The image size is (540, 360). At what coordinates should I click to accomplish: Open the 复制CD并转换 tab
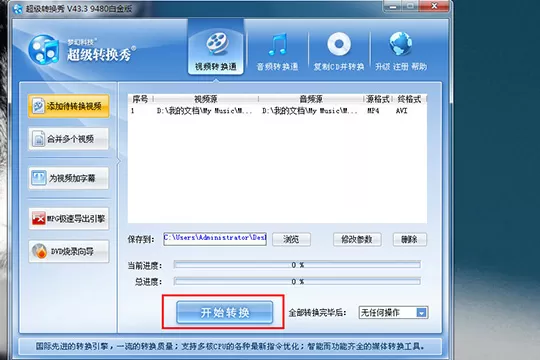tap(339, 52)
